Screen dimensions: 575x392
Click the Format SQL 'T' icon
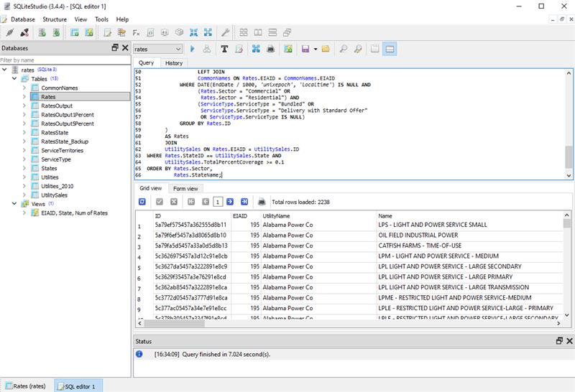(x=224, y=49)
